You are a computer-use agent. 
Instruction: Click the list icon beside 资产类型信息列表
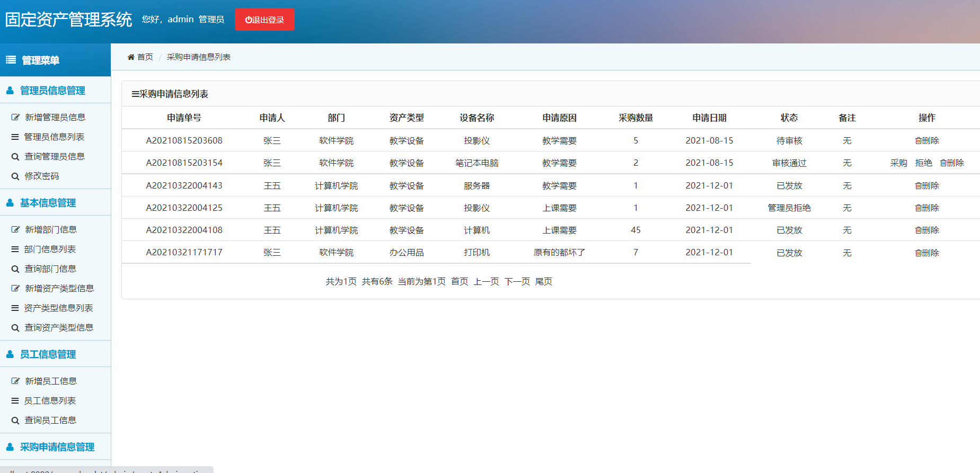[x=15, y=308]
